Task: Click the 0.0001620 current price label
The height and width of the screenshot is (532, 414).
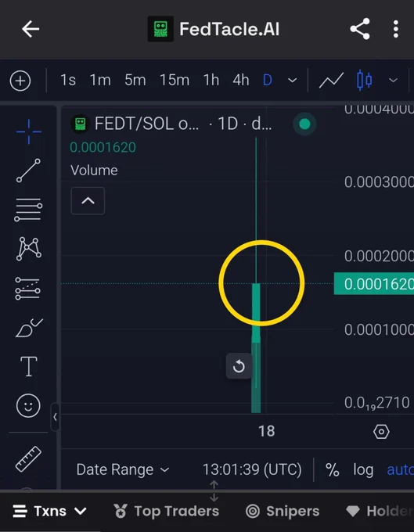Action: [x=374, y=284]
